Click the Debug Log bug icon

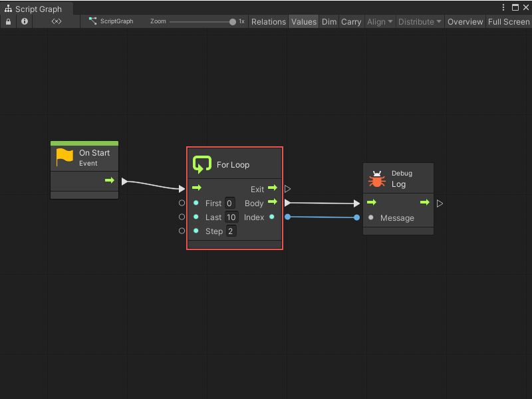pyautogui.click(x=377, y=178)
